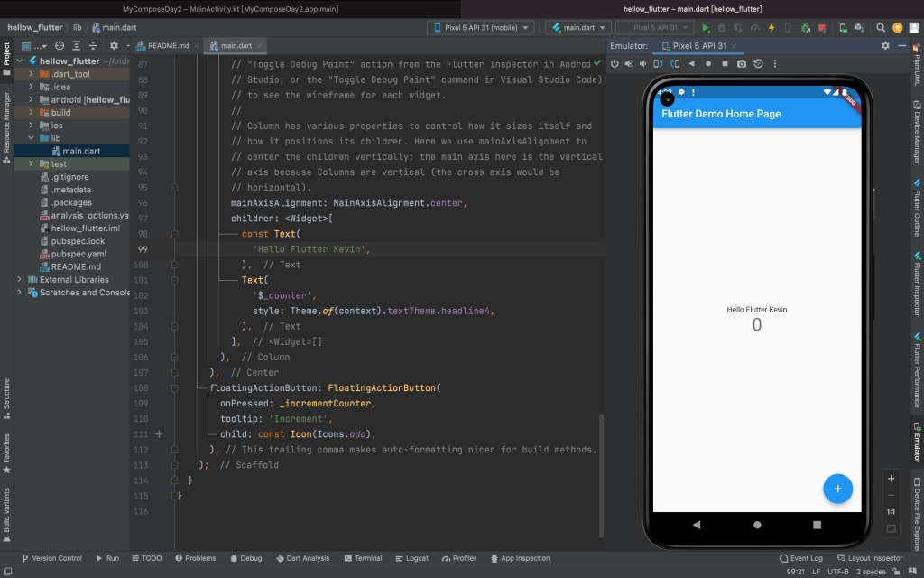Open the Logcat tool tab

point(411,558)
